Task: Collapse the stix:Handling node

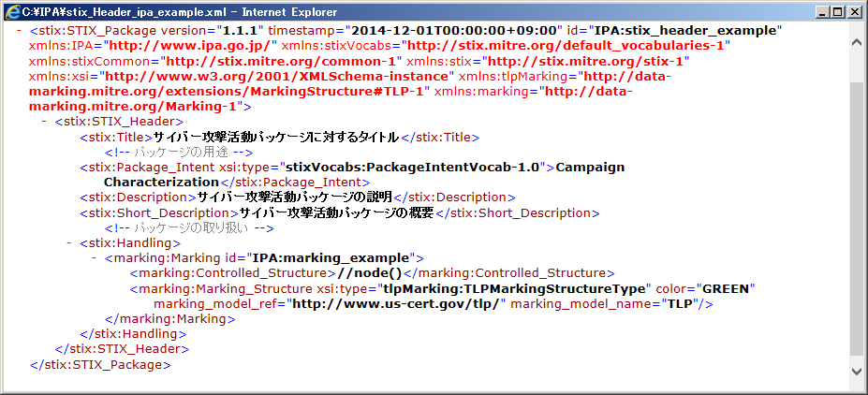Action: click(68, 242)
